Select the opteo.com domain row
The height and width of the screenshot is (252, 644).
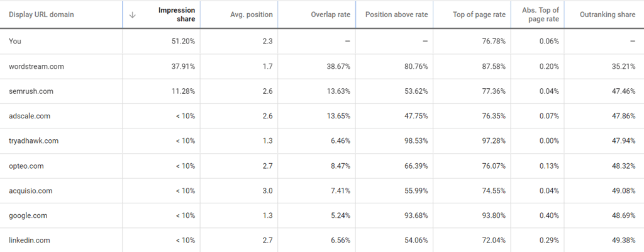pos(28,166)
